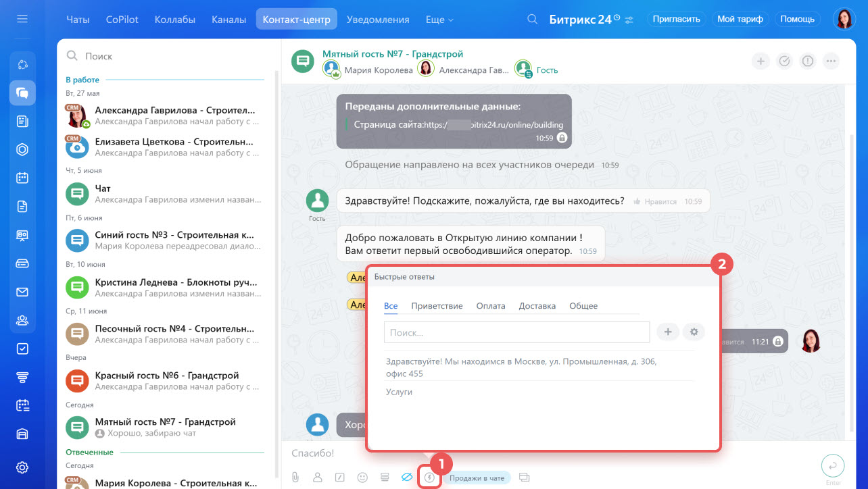
Task: Open Синий гость №3 chat
Action: pos(168,240)
